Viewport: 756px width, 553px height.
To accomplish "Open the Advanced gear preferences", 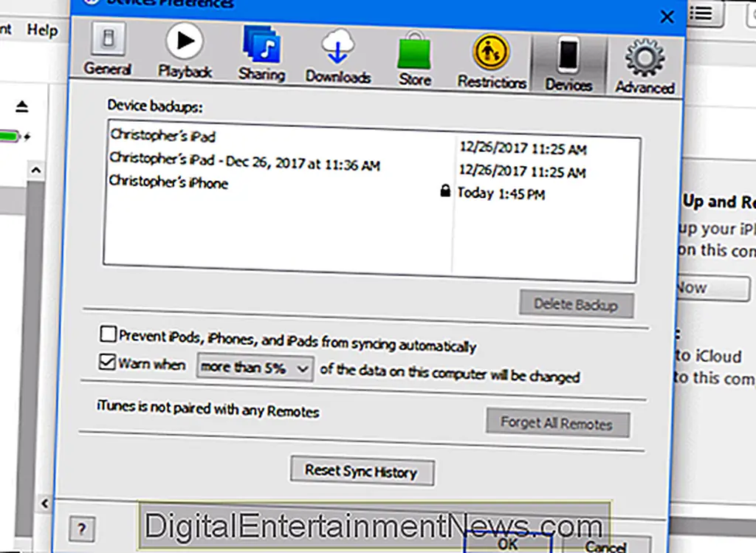I will point(645,66).
